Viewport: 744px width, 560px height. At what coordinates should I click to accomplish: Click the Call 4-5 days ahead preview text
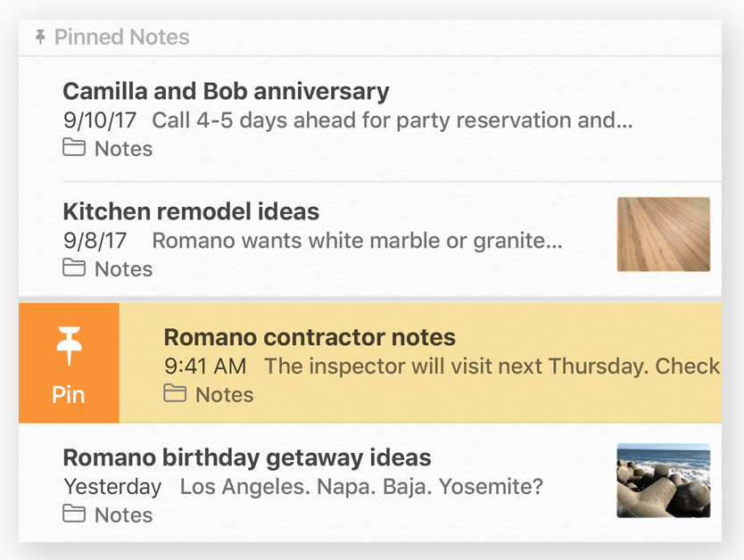(393, 120)
